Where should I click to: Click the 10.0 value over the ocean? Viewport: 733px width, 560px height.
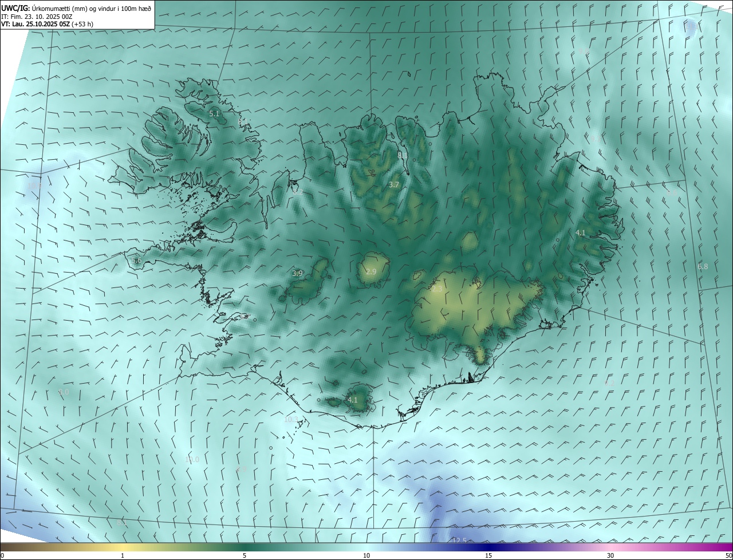pyautogui.click(x=192, y=460)
